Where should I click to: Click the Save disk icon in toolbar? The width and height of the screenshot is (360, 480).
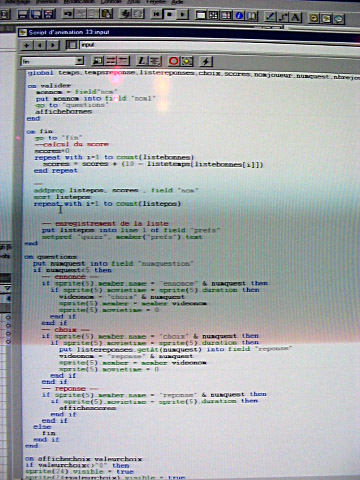(x=23, y=14)
